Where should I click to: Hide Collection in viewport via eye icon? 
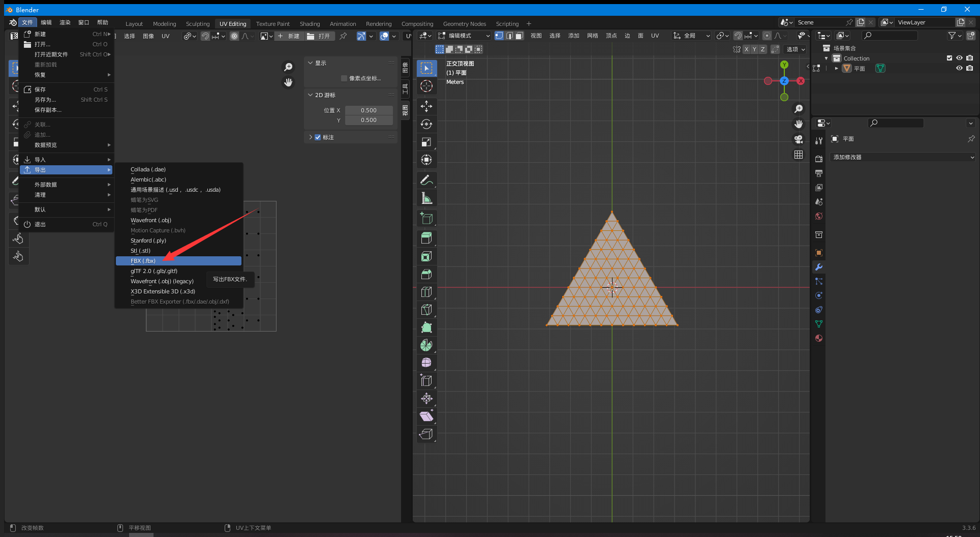(x=959, y=58)
